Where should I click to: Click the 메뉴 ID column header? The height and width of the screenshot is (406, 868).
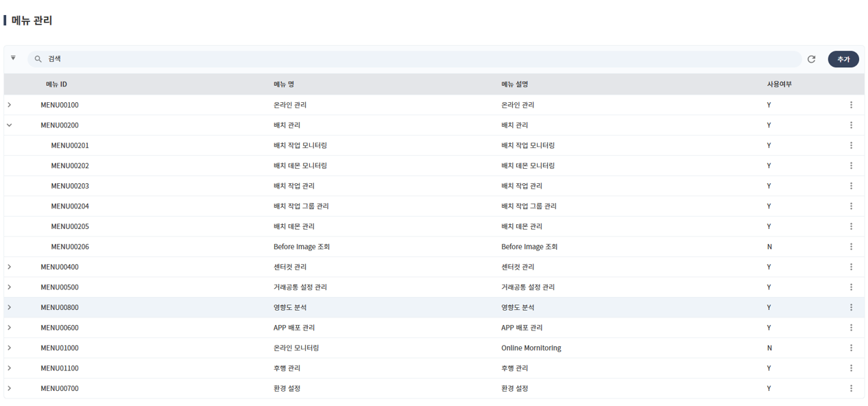pyautogui.click(x=56, y=84)
